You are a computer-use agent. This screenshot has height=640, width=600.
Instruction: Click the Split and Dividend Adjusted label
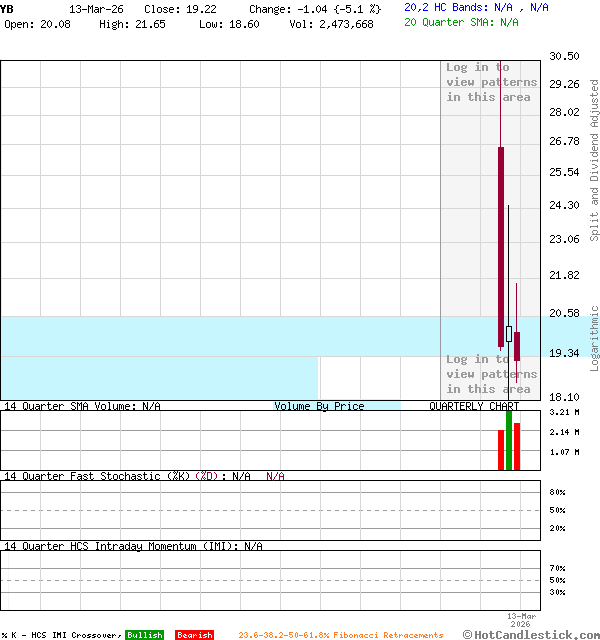594,160
